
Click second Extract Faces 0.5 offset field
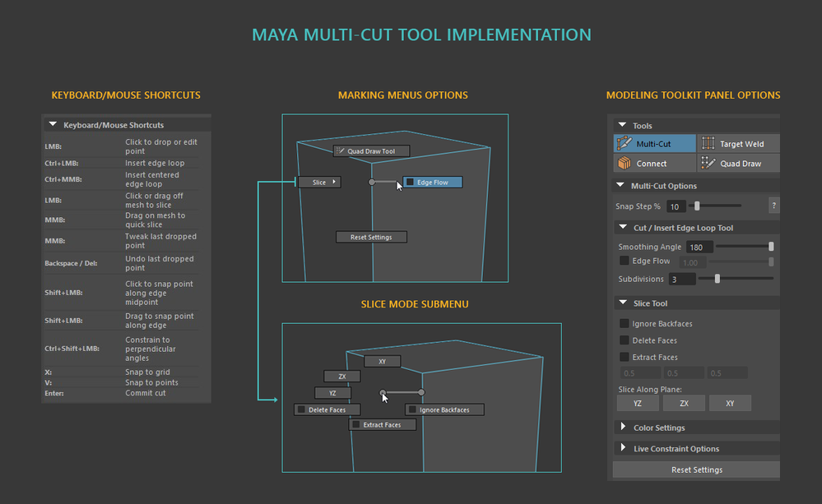(x=684, y=373)
